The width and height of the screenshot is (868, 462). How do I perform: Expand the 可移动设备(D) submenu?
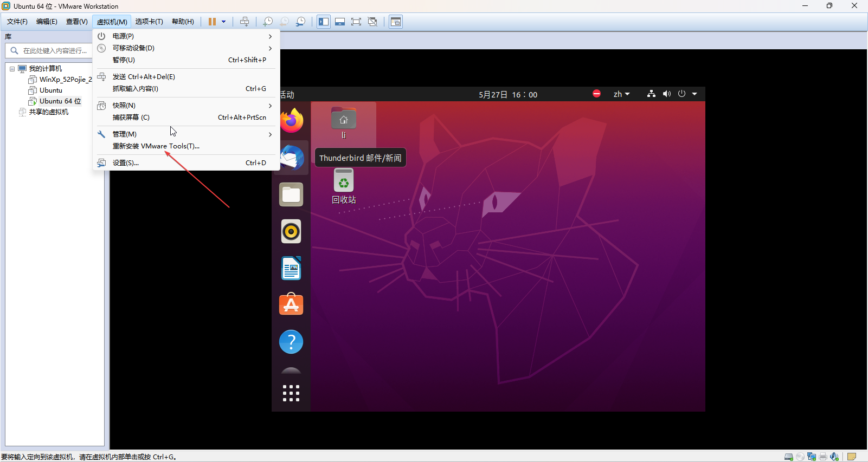(x=186, y=48)
